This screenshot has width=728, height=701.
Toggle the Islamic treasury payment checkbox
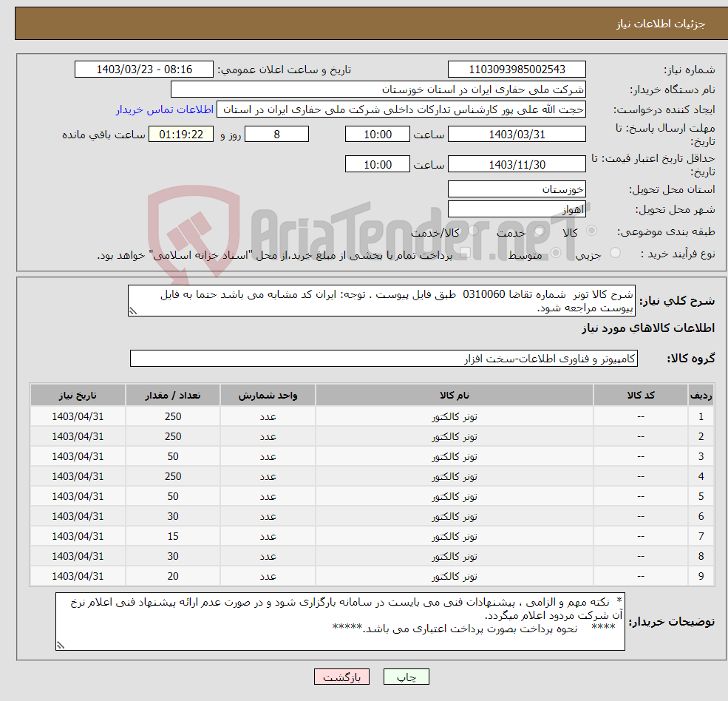click(465, 253)
